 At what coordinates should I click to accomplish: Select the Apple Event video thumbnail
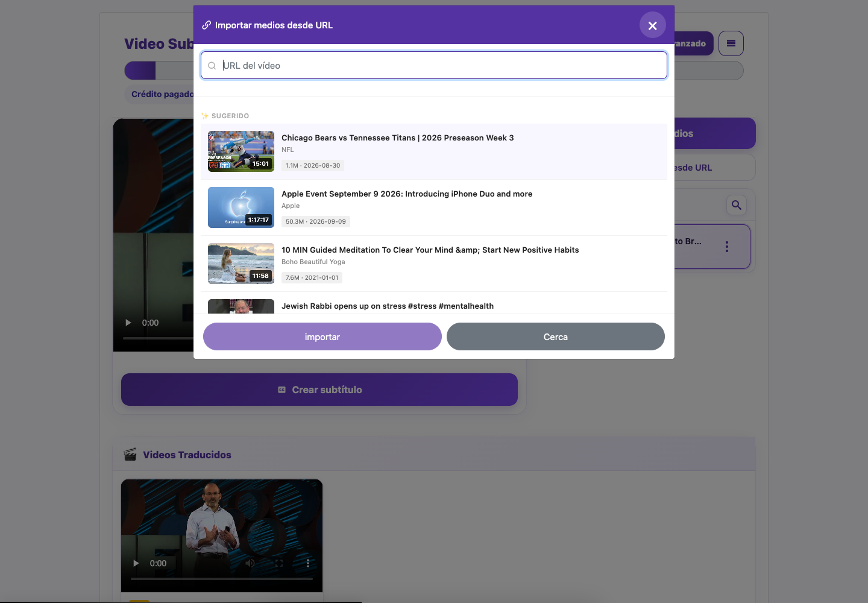click(241, 207)
